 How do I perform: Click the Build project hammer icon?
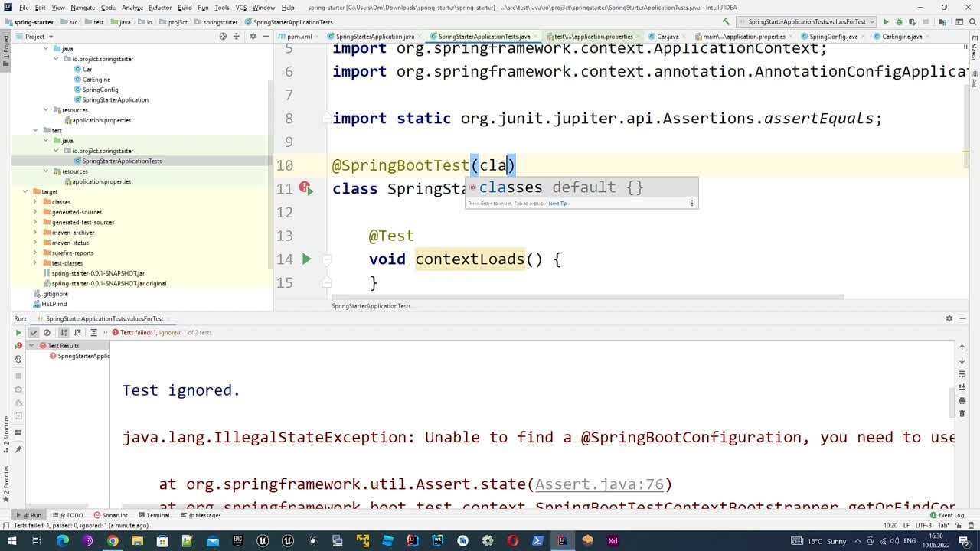(726, 22)
